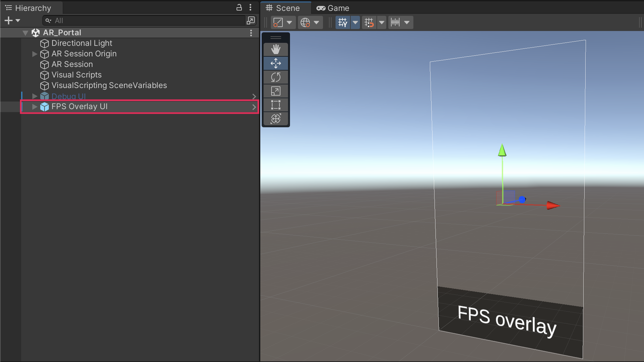The width and height of the screenshot is (644, 362).
Task: Toggle grid snapping in Scene toolbar
Action: pyautogui.click(x=369, y=22)
